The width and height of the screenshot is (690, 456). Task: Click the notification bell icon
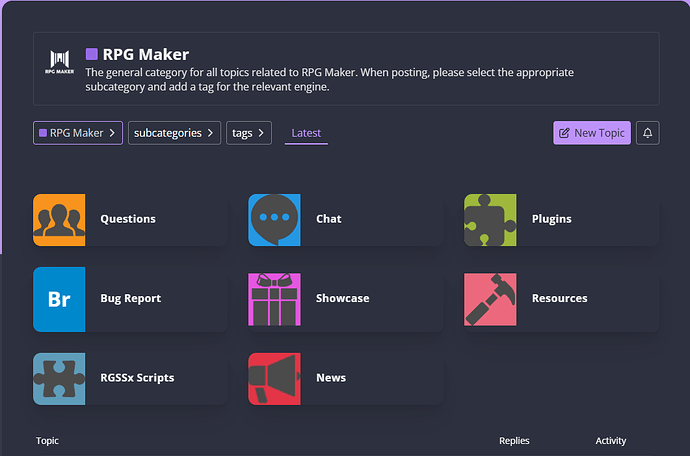click(x=648, y=133)
